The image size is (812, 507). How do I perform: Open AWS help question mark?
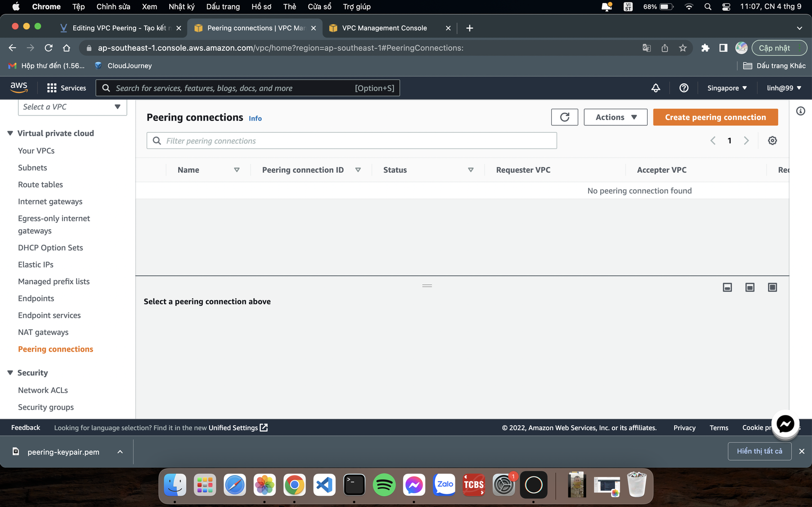tap(684, 88)
